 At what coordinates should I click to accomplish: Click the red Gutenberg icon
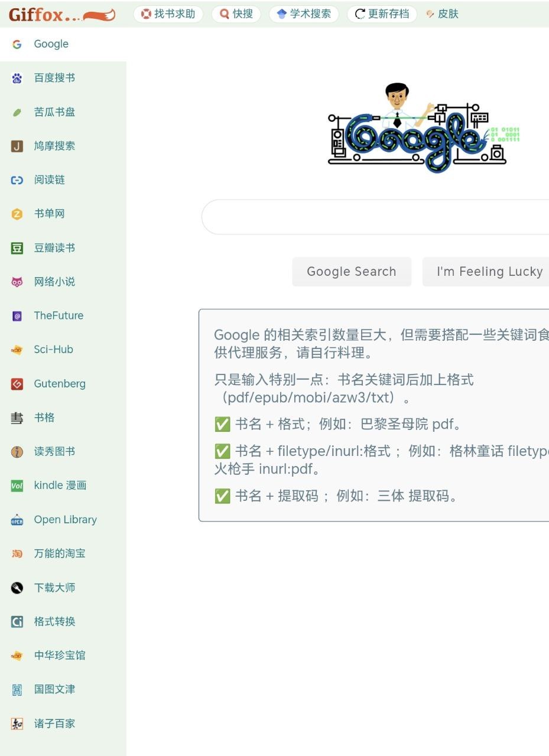(17, 384)
